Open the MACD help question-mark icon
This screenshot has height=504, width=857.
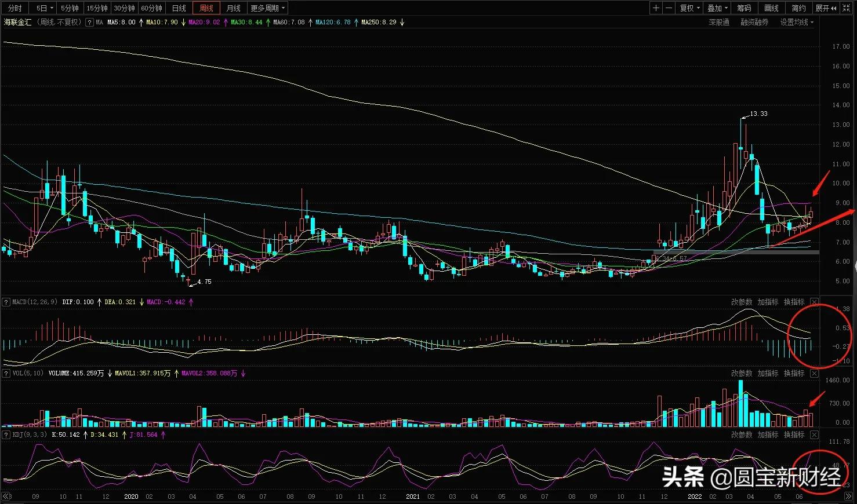(x=6, y=302)
